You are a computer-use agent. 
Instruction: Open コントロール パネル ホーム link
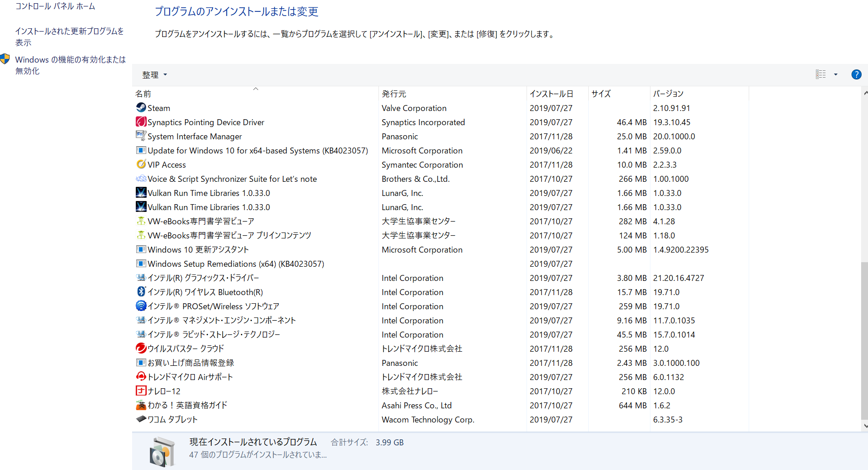coord(55,6)
